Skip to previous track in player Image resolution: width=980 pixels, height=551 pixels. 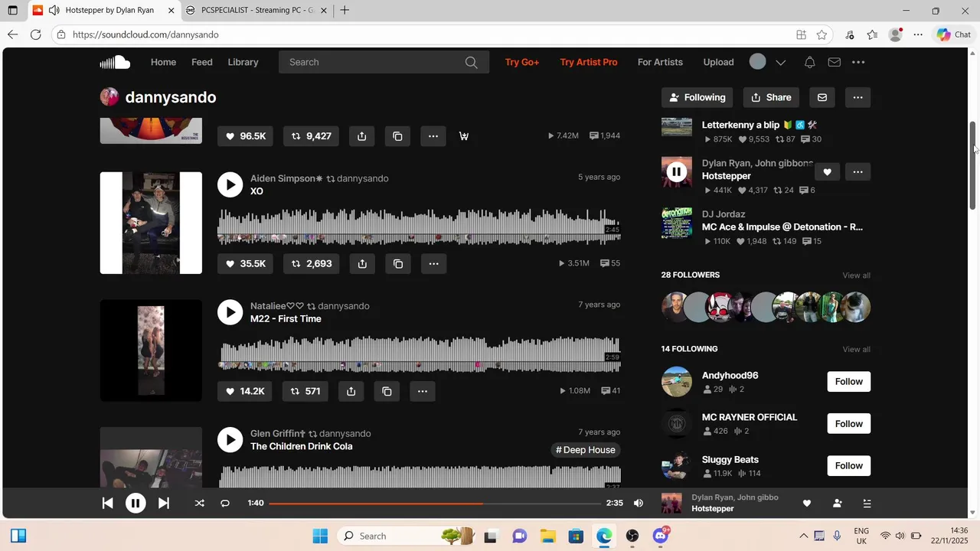click(108, 503)
